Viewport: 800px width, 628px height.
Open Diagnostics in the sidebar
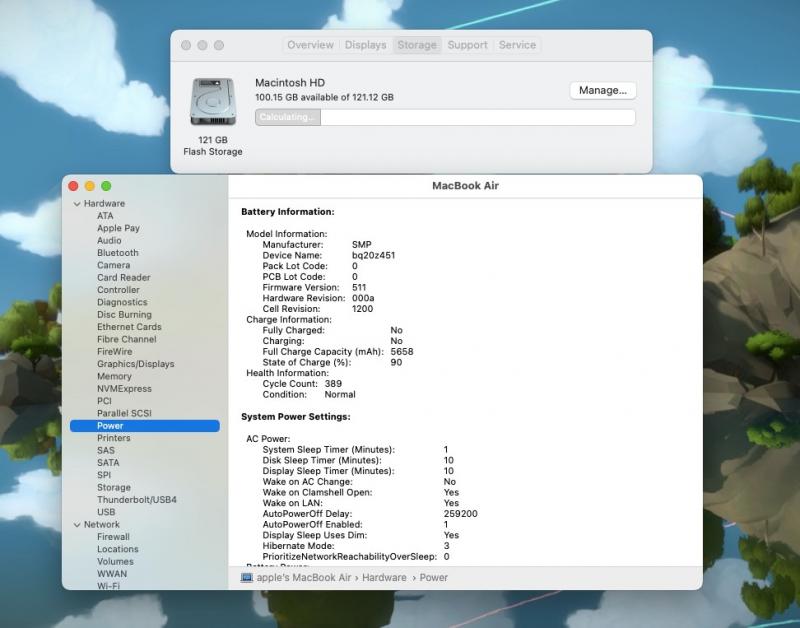(122, 302)
